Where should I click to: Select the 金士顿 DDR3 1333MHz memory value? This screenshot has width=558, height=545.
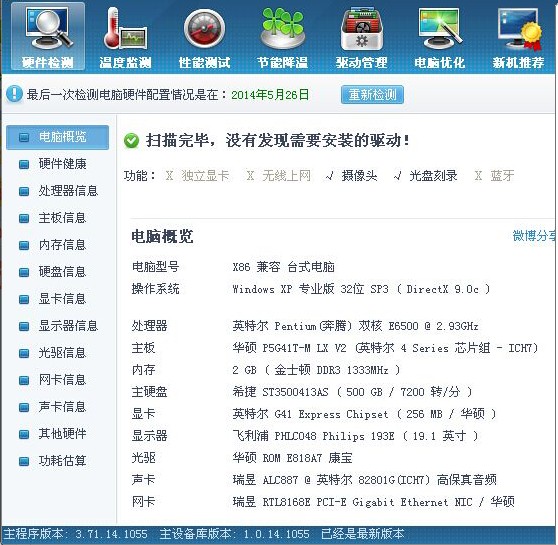[316, 370]
